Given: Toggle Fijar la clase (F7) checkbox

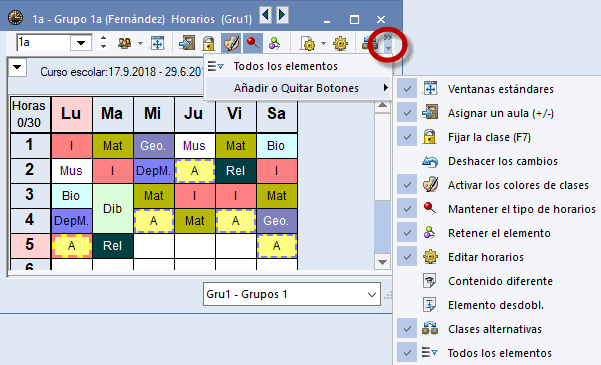Looking at the screenshot, I should tap(407, 137).
